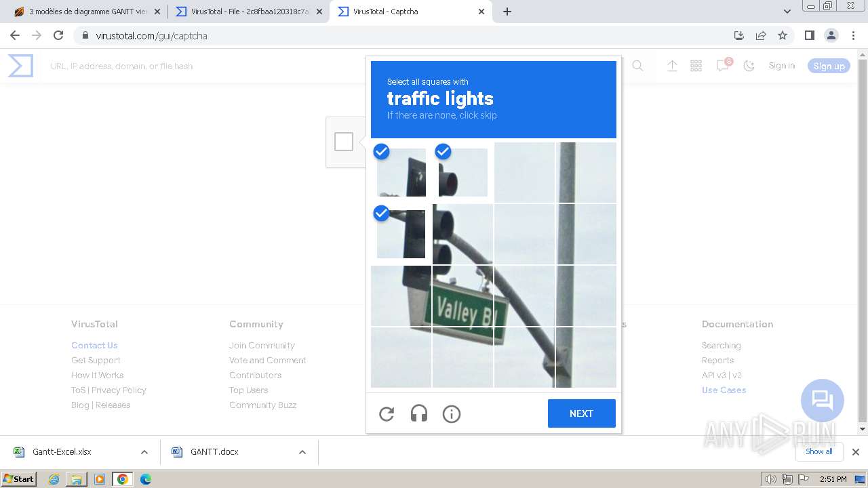Click the install app icon in address bar

point(739,35)
